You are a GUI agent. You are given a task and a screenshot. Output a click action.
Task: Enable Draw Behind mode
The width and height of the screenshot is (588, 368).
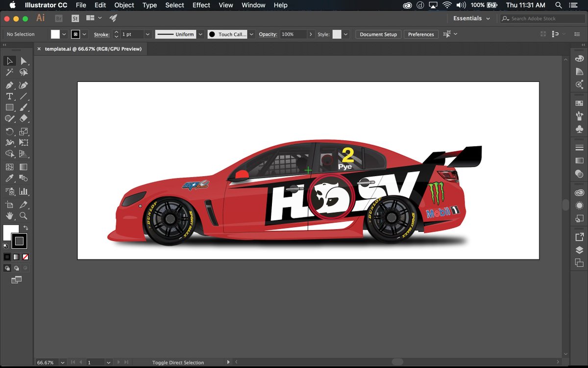16,268
